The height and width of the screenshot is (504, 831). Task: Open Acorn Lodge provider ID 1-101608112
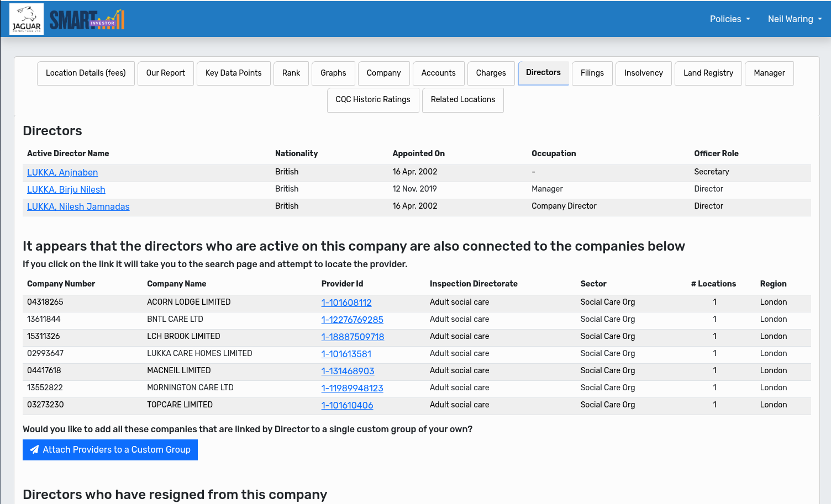pyautogui.click(x=346, y=303)
